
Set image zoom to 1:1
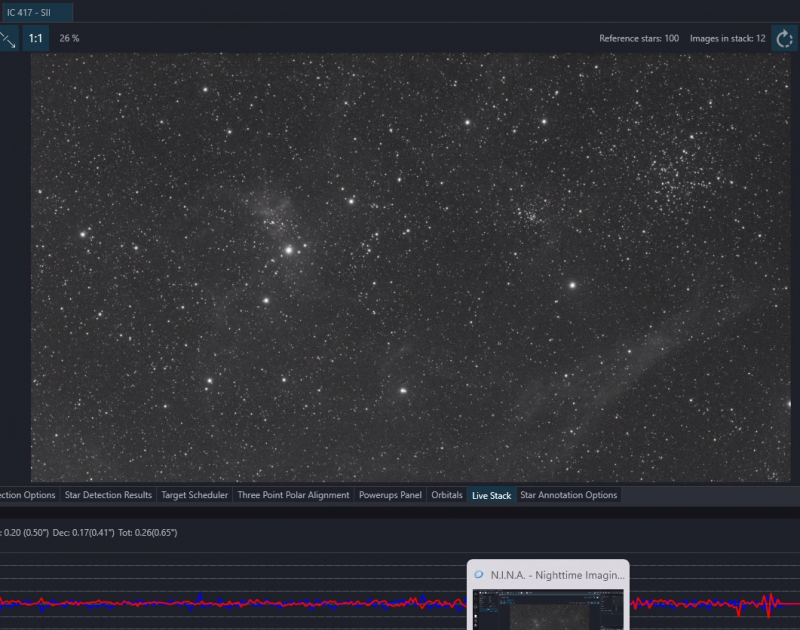pos(35,39)
